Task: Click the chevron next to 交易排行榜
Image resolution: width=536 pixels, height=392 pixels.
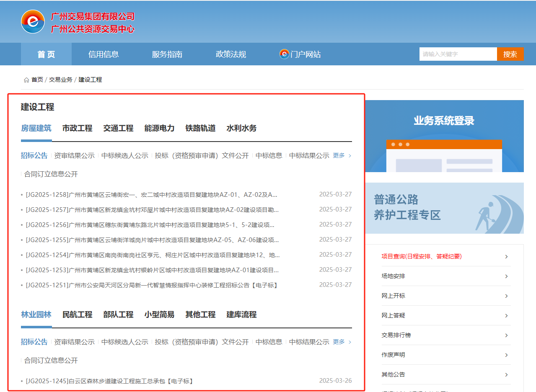Action: pyautogui.click(x=506, y=335)
